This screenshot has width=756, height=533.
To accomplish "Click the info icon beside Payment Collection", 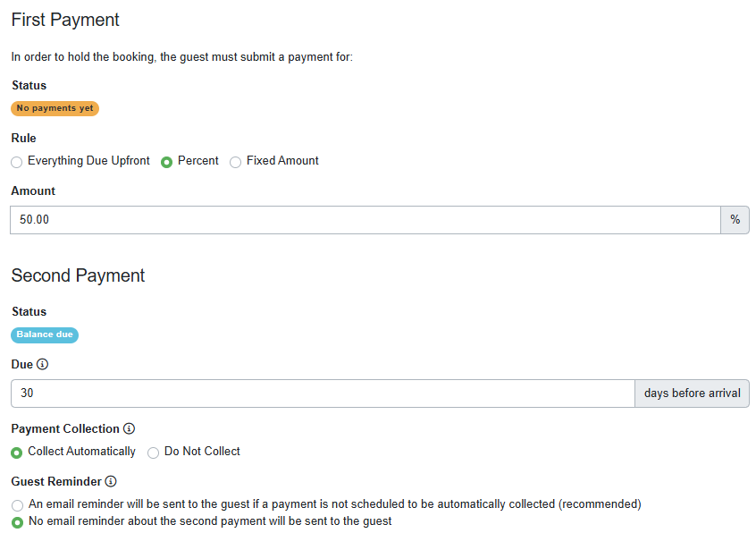I will tap(128, 428).
